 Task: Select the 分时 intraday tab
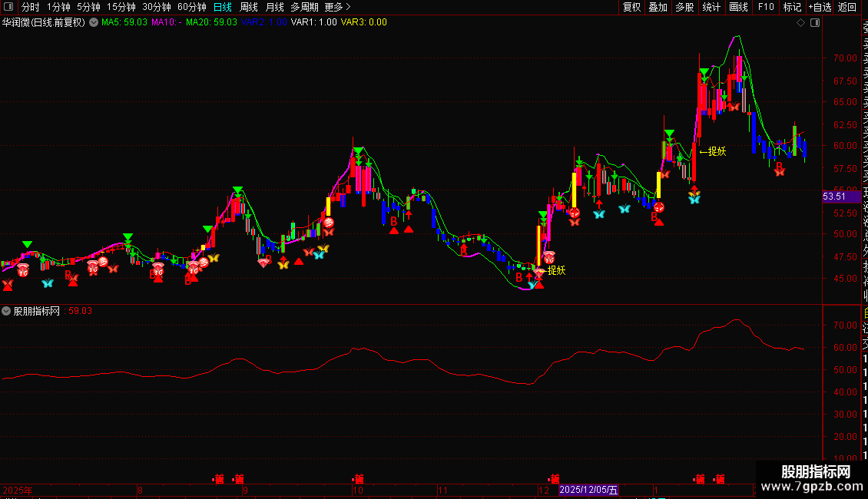pos(30,7)
